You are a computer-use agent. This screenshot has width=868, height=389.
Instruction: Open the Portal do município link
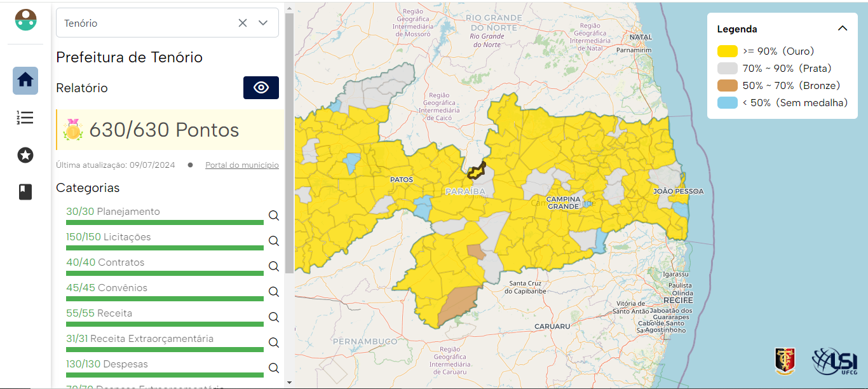pos(241,165)
